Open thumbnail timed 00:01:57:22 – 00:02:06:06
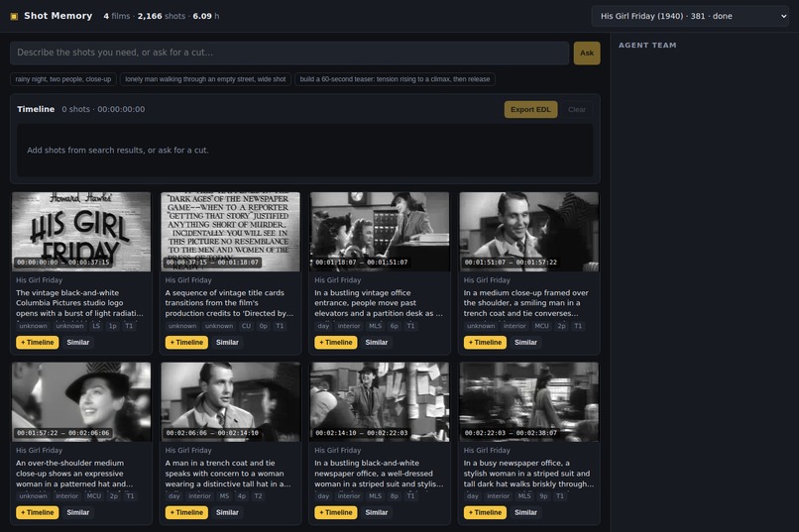Image resolution: width=799 pixels, height=532 pixels. tap(81, 401)
